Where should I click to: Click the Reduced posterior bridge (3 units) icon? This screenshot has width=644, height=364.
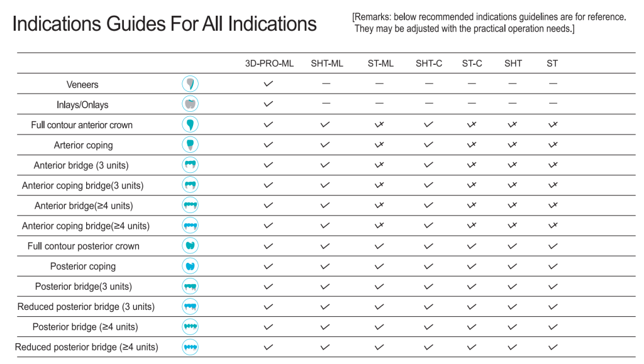(x=190, y=307)
